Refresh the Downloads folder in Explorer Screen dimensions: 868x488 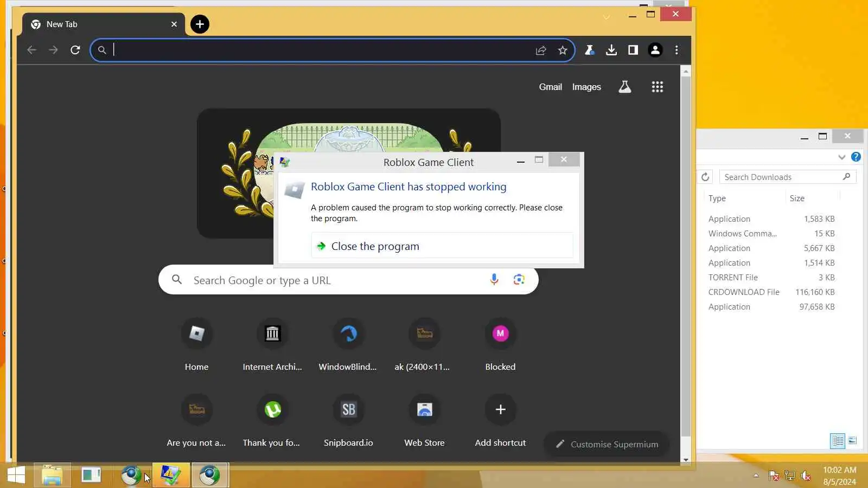coord(705,177)
